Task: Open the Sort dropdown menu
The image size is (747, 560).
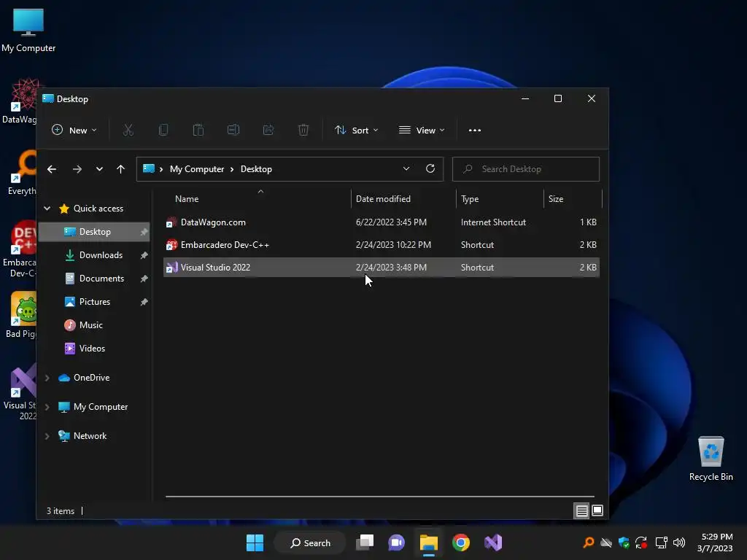Action: (x=356, y=130)
